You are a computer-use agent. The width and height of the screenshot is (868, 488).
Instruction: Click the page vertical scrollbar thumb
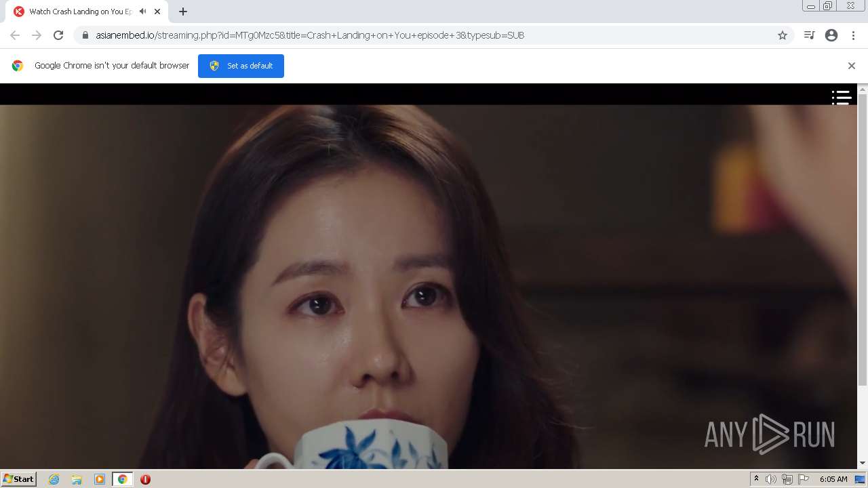click(863, 239)
